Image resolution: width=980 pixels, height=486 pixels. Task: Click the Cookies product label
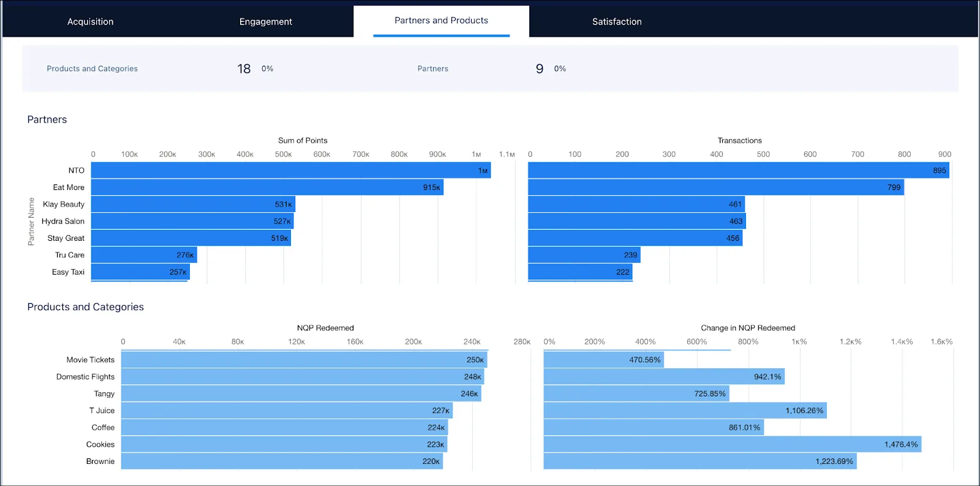coord(100,444)
